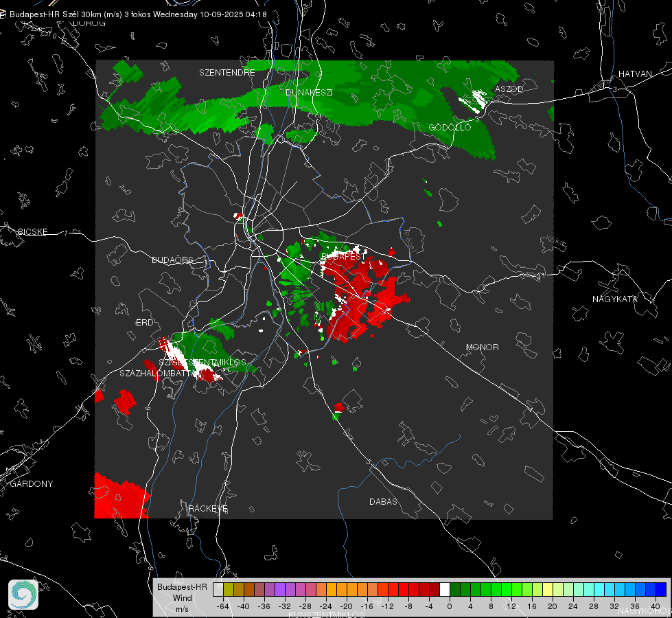This screenshot has width=672, height=618.
Task: Click the timestamp 10-09-2025 04:18
Action: coord(233,14)
